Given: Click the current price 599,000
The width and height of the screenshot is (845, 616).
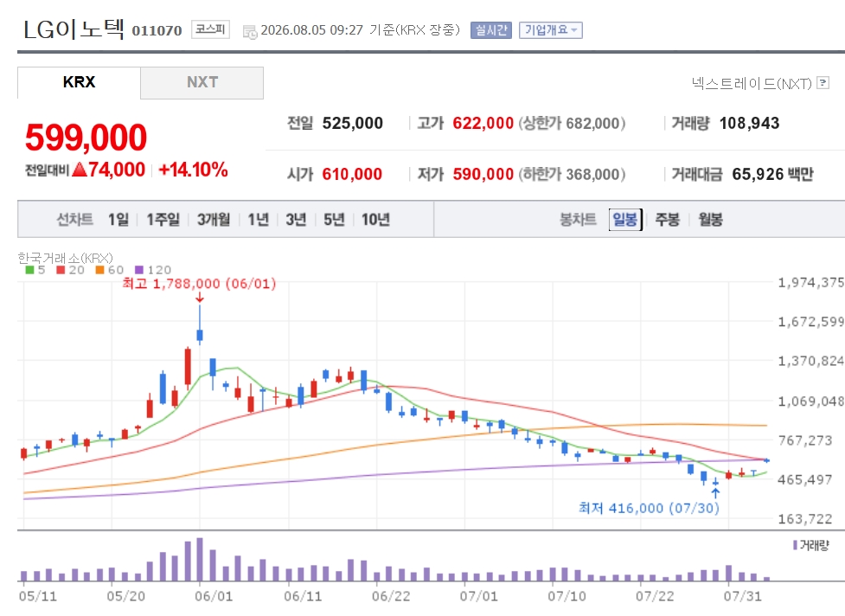Looking at the screenshot, I should click(x=86, y=138).
